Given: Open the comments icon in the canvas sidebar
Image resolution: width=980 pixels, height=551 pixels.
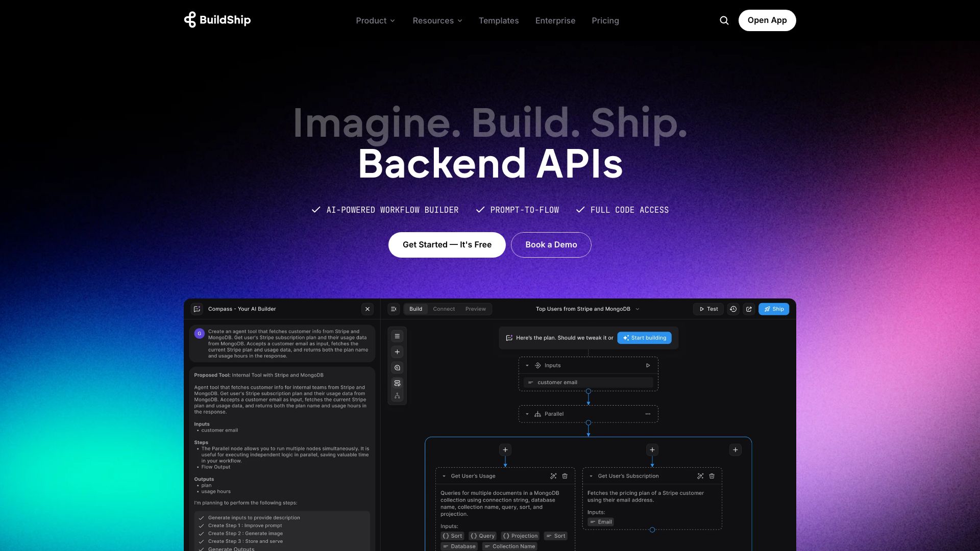Looking at the screenshot, I should click(397, 367).
